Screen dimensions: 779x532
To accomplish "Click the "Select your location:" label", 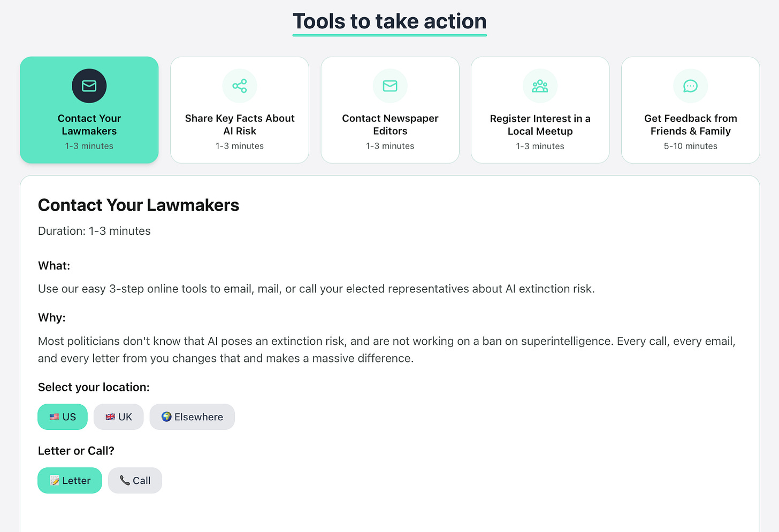I will (x=94, y=387).
